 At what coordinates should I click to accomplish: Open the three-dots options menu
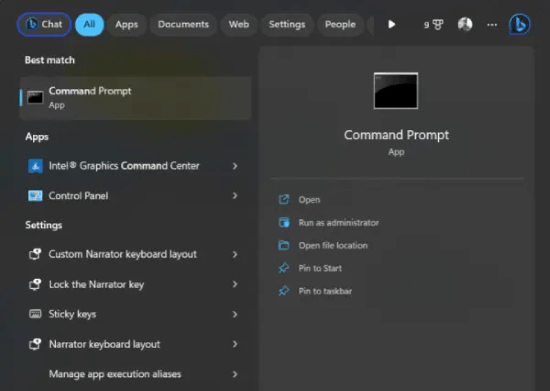(x=492, y=25)
